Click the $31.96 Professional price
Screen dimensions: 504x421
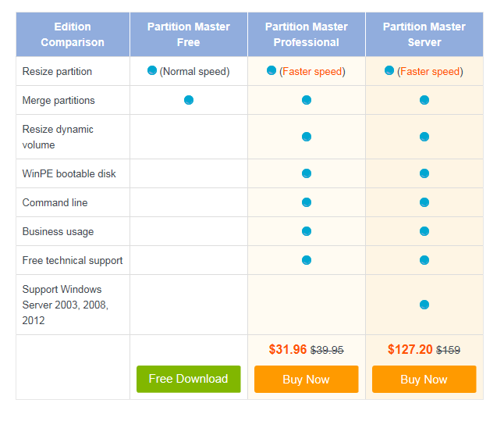pyautogui.click(x=288, y=350)
